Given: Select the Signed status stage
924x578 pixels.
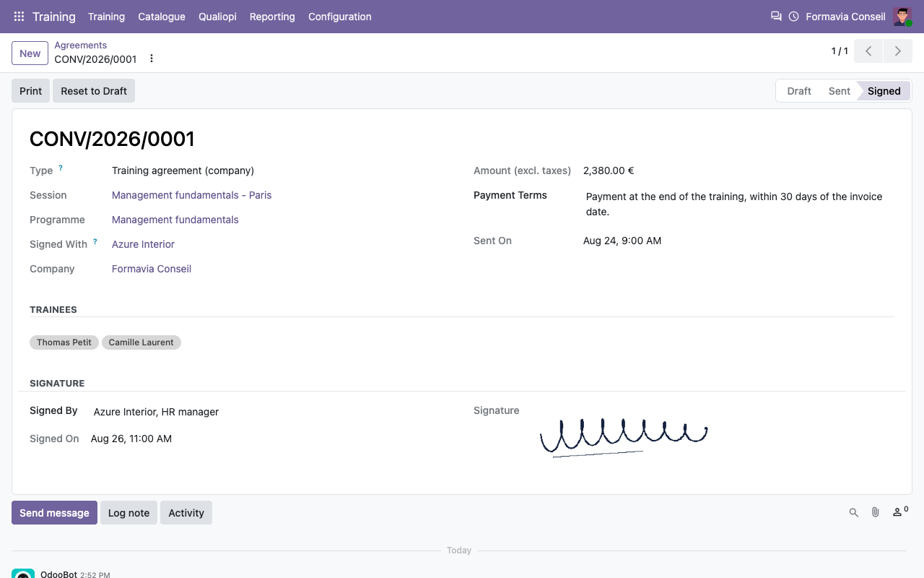Looking at the screenshot, I should (x=884, y=91).
